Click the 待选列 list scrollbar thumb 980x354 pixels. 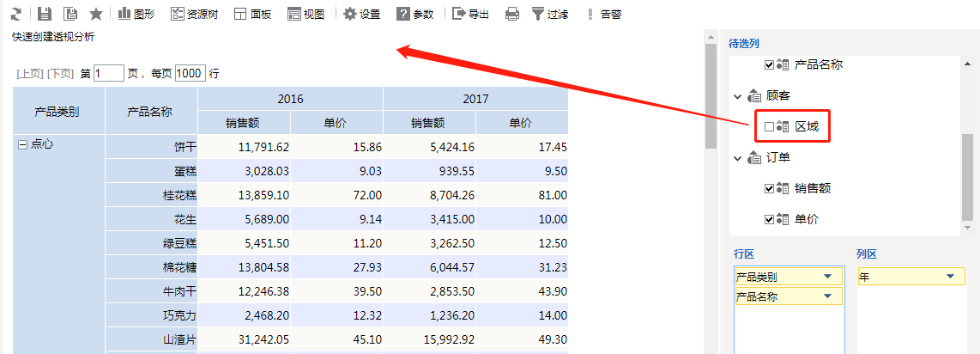[967, 177]
